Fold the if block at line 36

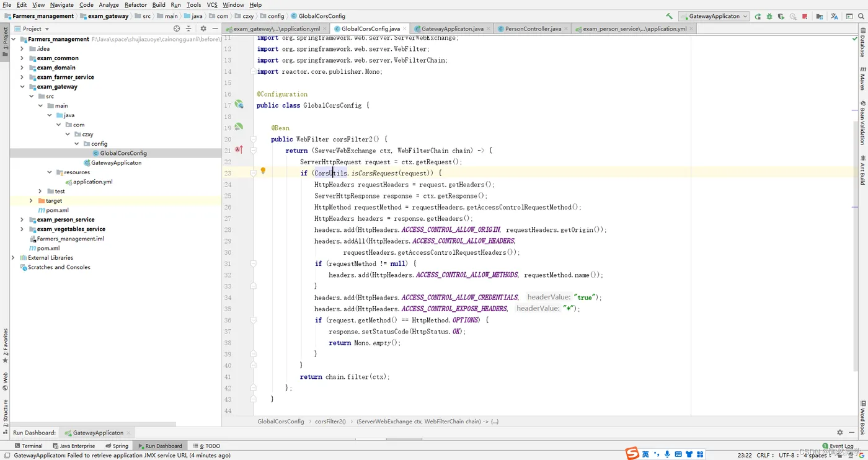[254, 320]
